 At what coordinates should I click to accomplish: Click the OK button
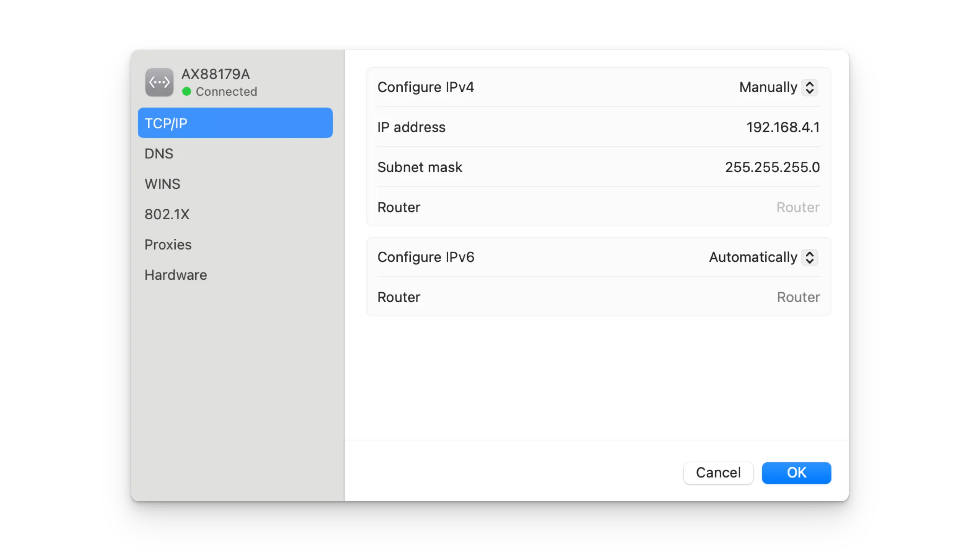(796, 472)
